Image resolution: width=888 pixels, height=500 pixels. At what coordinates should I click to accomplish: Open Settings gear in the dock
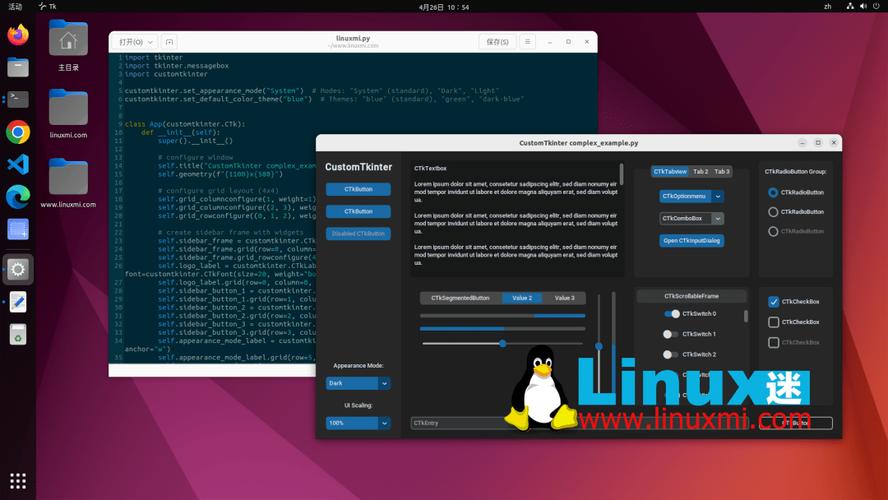click(x=18, y=269)
